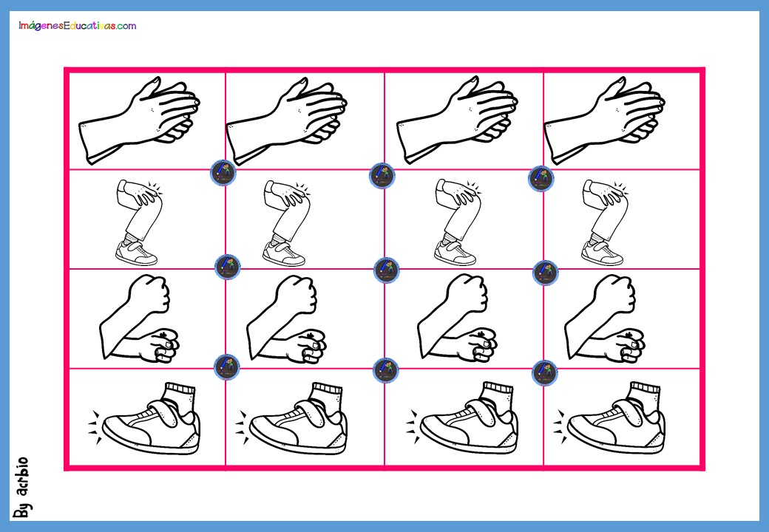This screenshot has height=532, width=769.
Task: Choose the fist bump image in fourth column
Action: [x=605, y=318]
